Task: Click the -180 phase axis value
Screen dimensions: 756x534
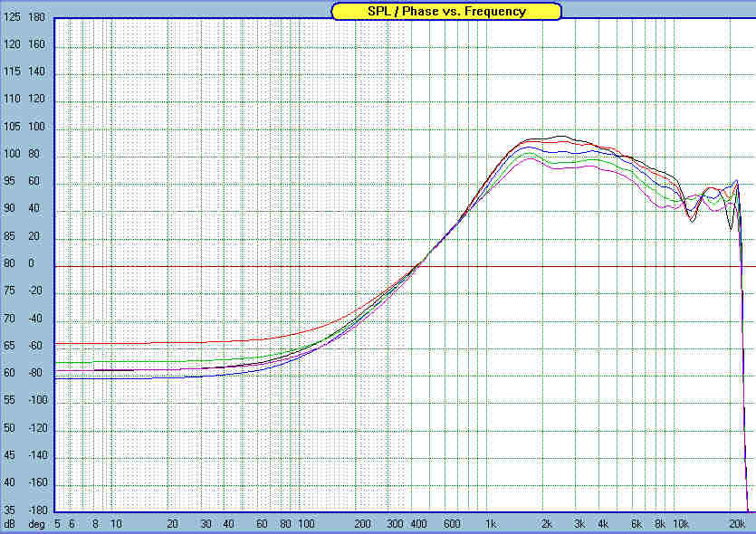Action: pyautogui.click(x=37, y=510)
